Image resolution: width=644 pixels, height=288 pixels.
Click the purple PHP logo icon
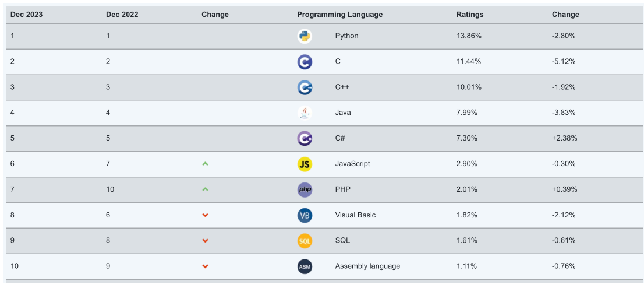tap(305, 189)
